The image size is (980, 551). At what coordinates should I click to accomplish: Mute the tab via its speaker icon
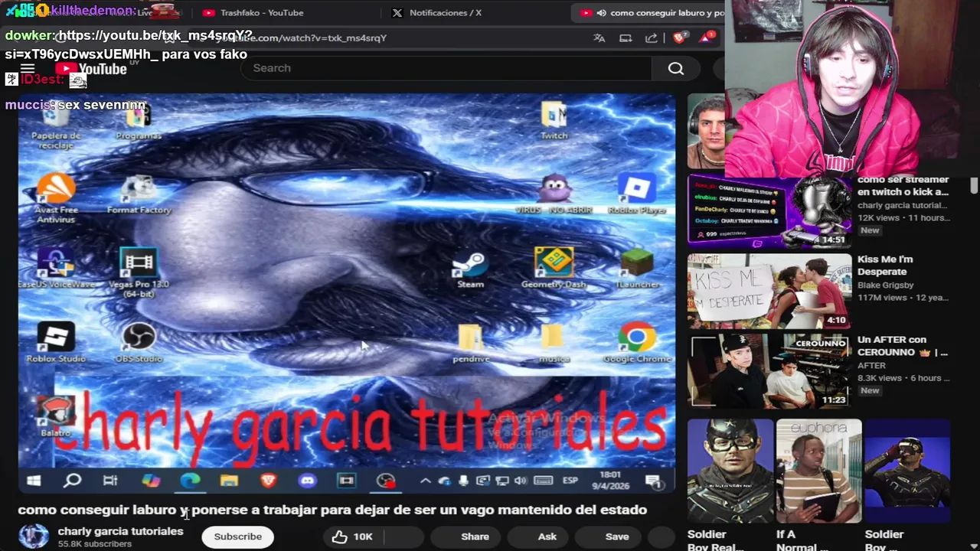click(x=601, y=13)
